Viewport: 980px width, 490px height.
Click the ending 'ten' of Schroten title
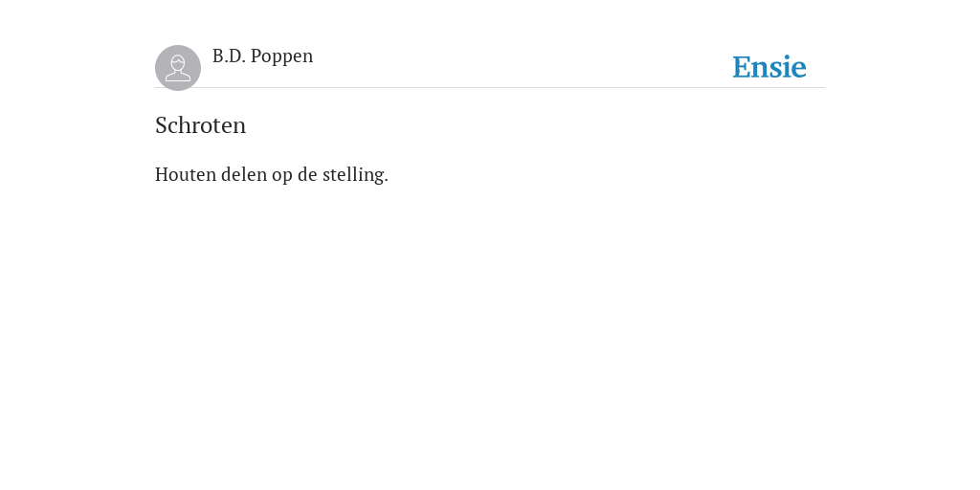click(x=231, y=127)
